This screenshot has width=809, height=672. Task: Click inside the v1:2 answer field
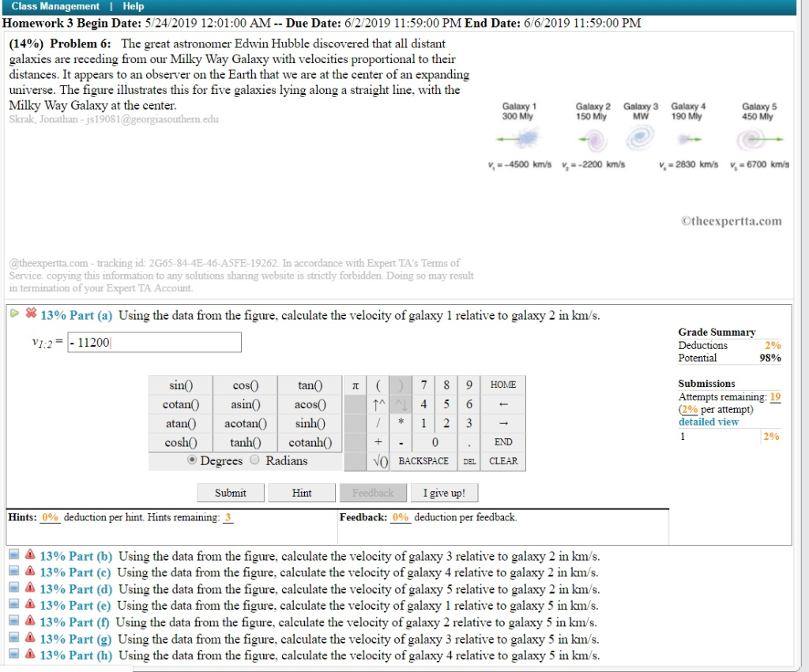[154, 341]
